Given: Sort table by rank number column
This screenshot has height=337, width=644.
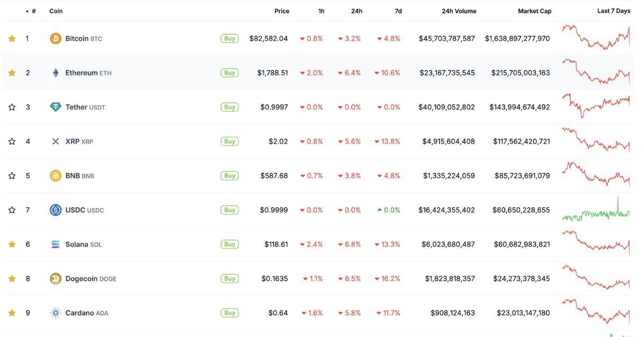Looking at the screenshot, I should click(x=33, y=11).
